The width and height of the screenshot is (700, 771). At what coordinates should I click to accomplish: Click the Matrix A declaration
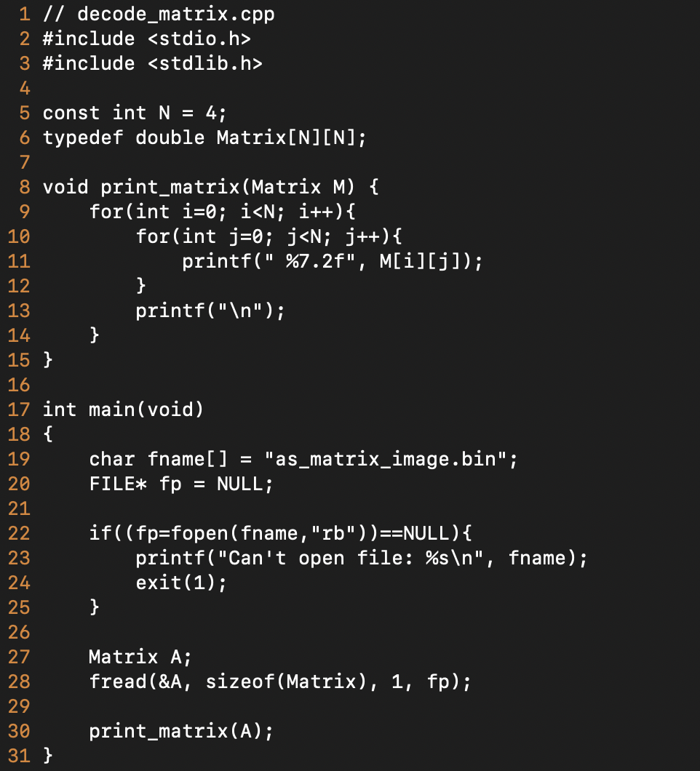140,657
